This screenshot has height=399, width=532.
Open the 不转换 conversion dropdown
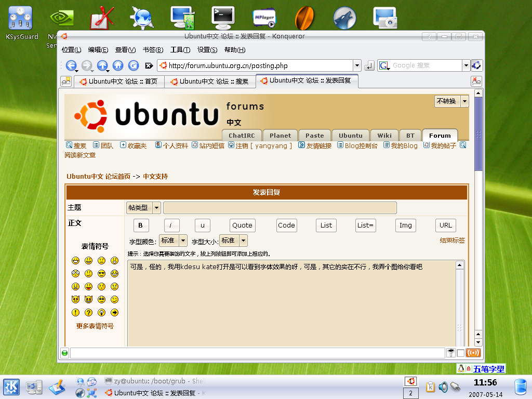tap(451, 101)
